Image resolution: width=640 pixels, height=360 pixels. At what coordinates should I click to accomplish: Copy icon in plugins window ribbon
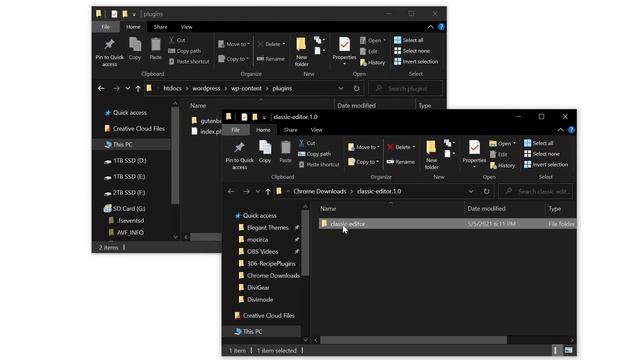pyautogui.click(x=135, y=49)
